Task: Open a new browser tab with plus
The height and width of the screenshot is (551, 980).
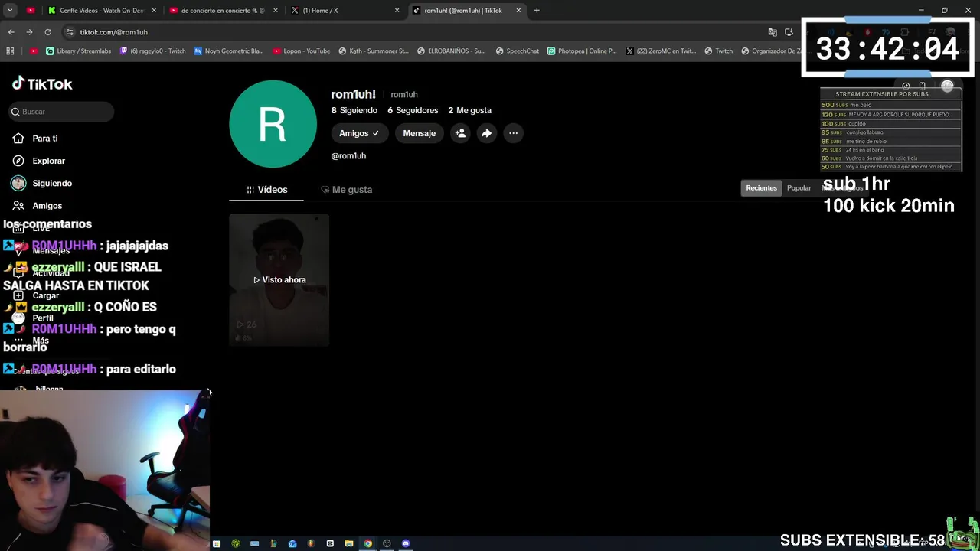Action: (537, 11)
